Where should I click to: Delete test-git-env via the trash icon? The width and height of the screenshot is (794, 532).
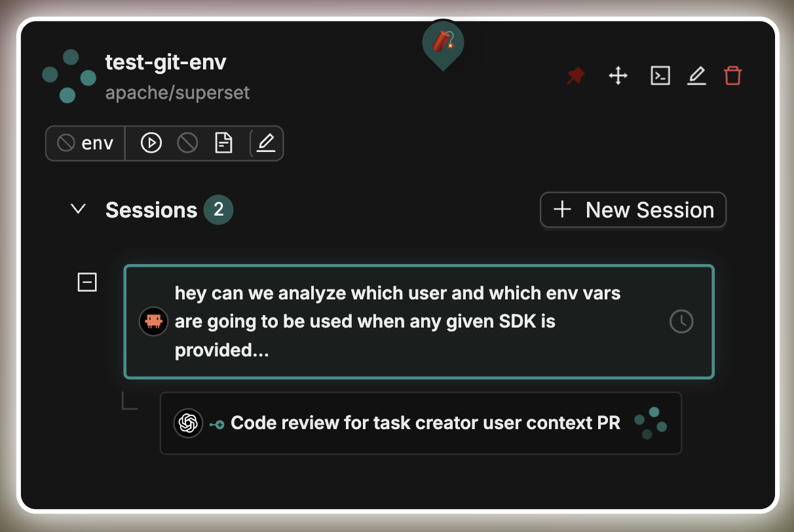[x=733, y=75]
